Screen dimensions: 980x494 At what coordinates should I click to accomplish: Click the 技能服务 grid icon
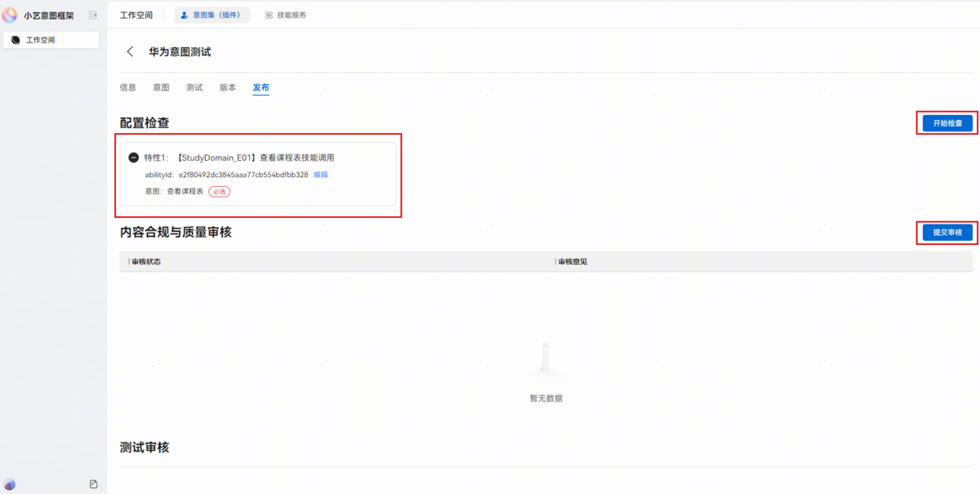(269, 15)
